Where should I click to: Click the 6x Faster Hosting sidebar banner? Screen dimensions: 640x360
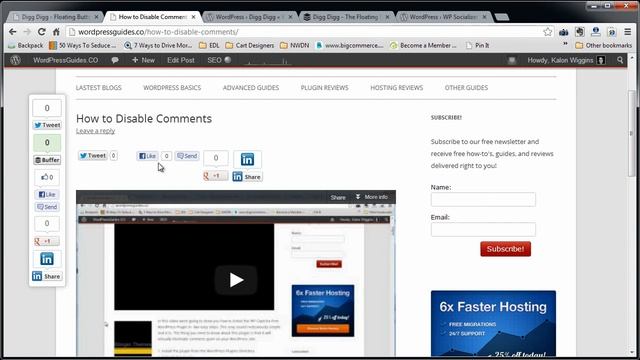[493, 324]
